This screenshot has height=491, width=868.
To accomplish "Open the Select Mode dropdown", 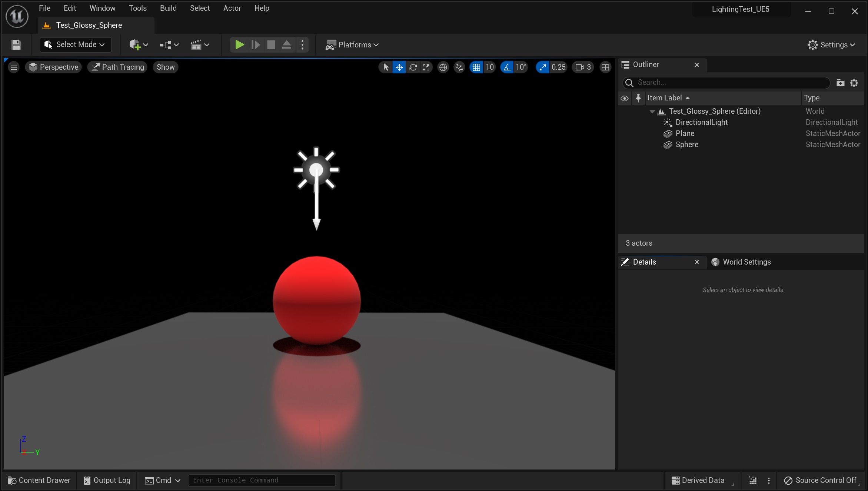I will click(75, 45).
